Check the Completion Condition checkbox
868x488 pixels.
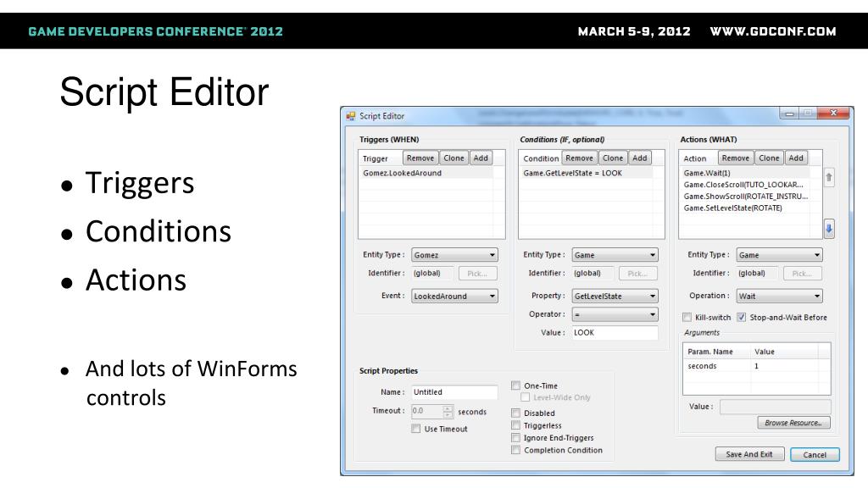pyautogui.click(x=516, y=450)
